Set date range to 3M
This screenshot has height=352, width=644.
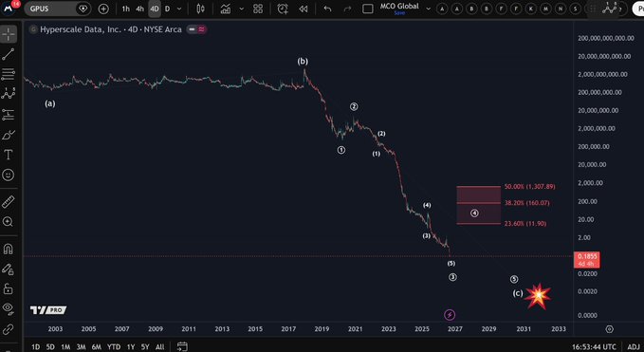81,347
